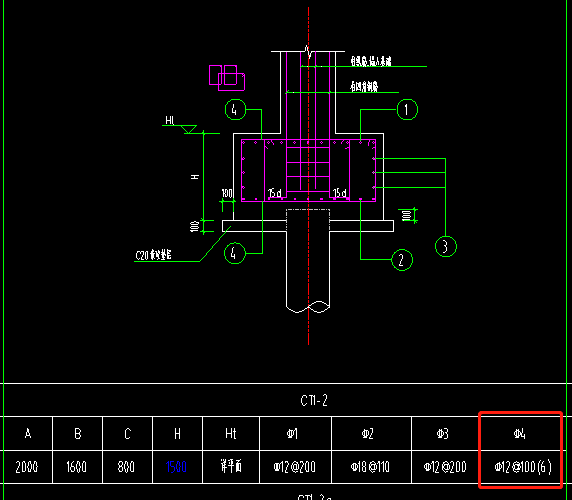Click the red dashed centerline

tap(309, 176)
